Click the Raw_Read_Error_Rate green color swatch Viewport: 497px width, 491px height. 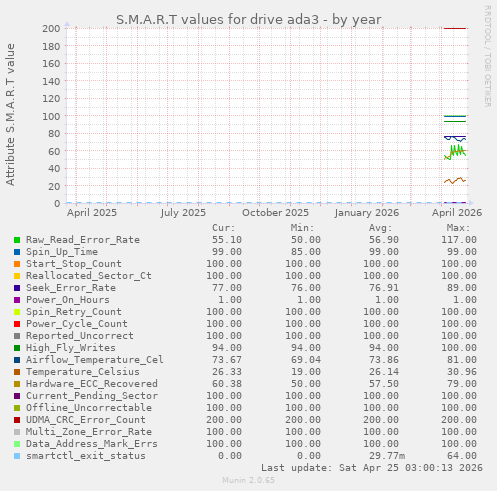click(17, 240)
